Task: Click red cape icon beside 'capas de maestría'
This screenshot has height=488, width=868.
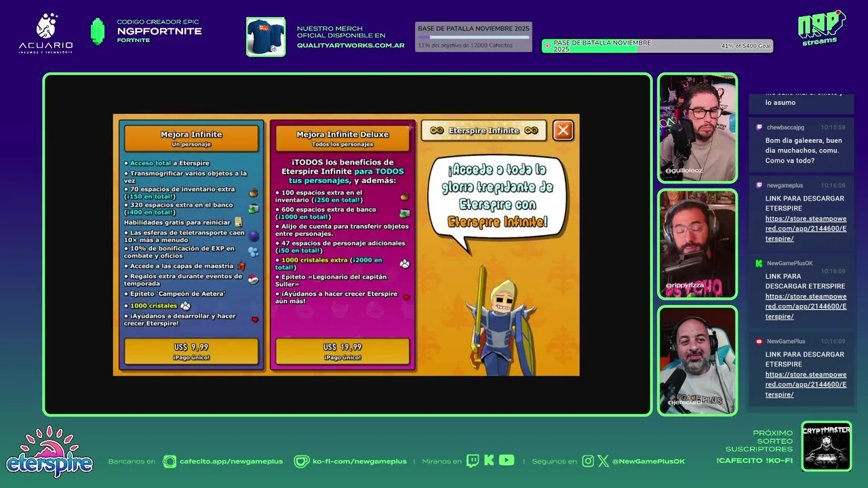Action: (x=241, y=266)
